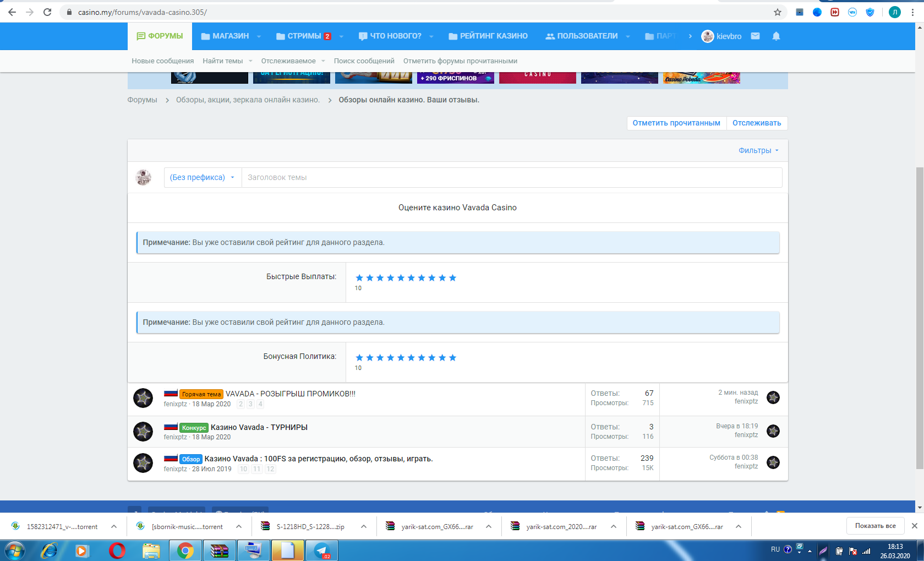
Task: Click Обзоры, акции, зеркала онлайн казино breadcrumb
Action: coord(248,100)
